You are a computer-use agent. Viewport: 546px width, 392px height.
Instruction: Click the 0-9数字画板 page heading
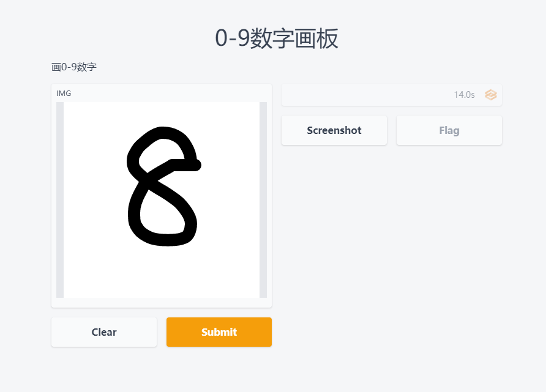(x=277, y=39)
